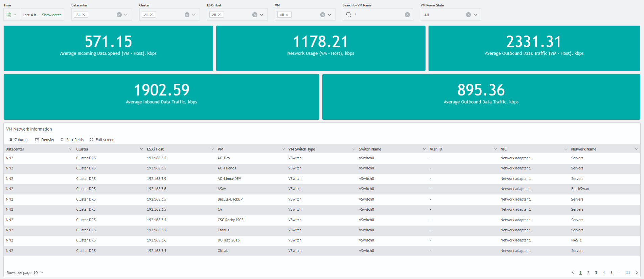Open the Sort fields options
644x279 pixels.
(72, 140)
